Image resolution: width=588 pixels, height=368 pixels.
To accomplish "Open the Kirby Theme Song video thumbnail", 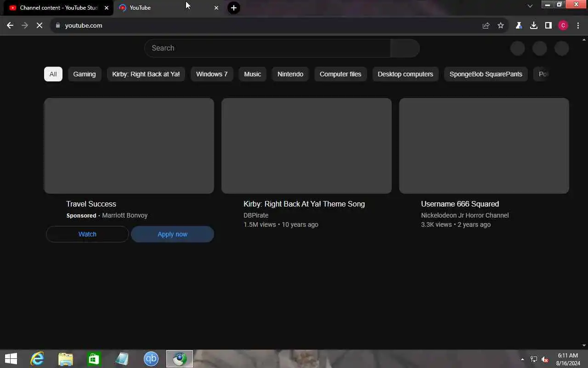I will [x=306, y=145].
